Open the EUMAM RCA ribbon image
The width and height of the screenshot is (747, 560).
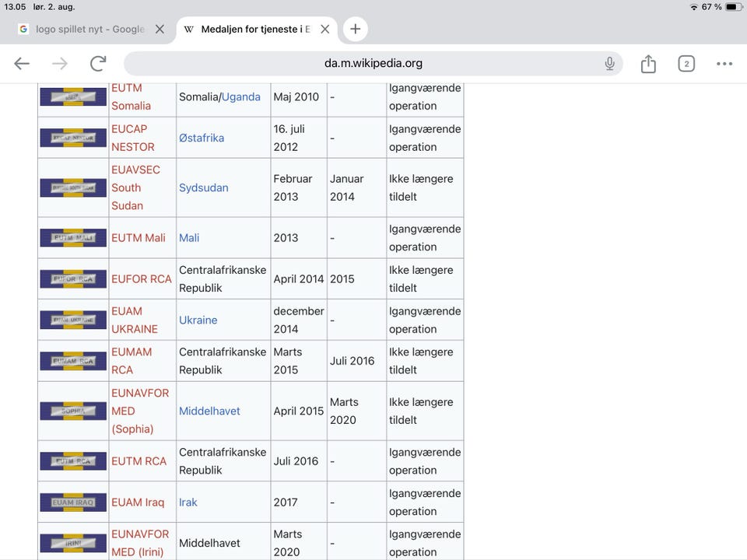pyautogui.click(x=73, y=361)
